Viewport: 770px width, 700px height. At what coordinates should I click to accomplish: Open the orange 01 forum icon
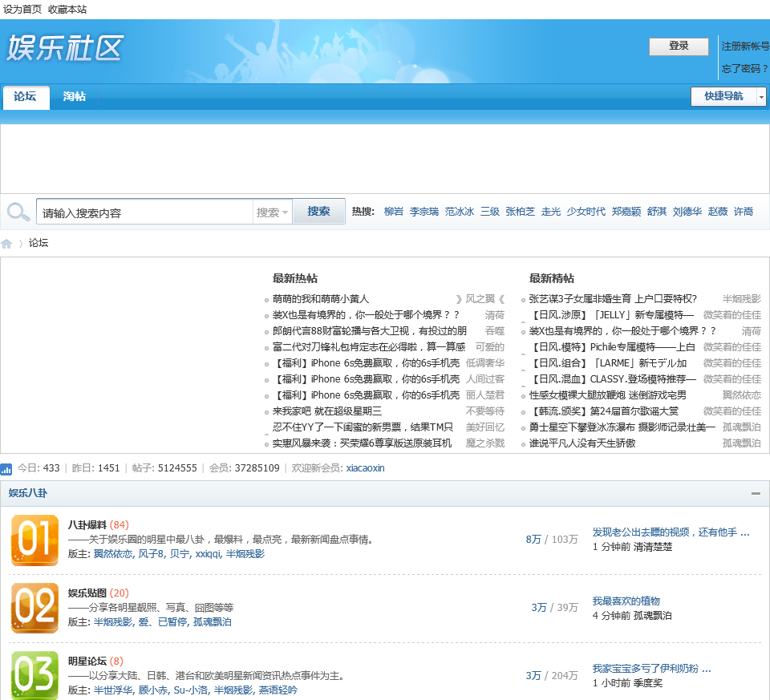click(34, 540)
